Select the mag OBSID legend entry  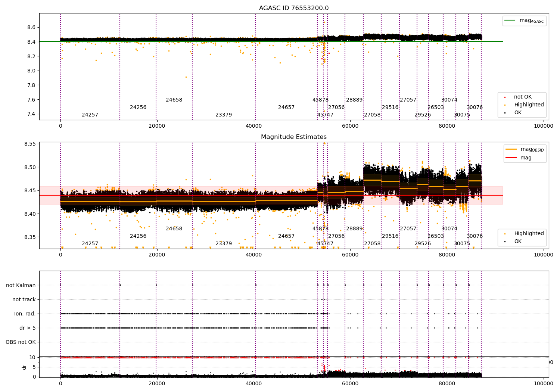click(525, 149)
